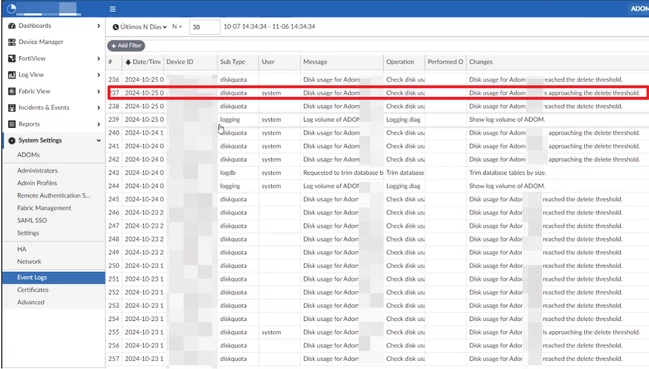Select log row number 257
The height and width of the screenshot is (369, 649).
tap(378, 359)
